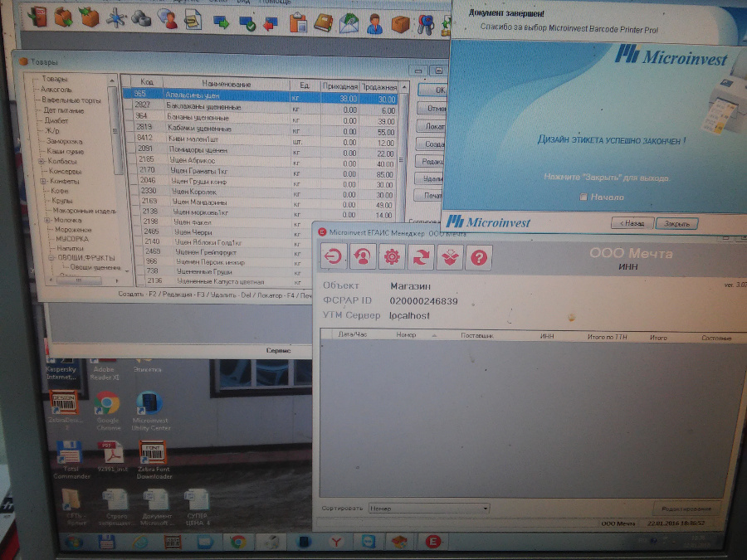
Task: Open help question mark in ЕГАИС Менеджер
Action: tap(479, 258)
